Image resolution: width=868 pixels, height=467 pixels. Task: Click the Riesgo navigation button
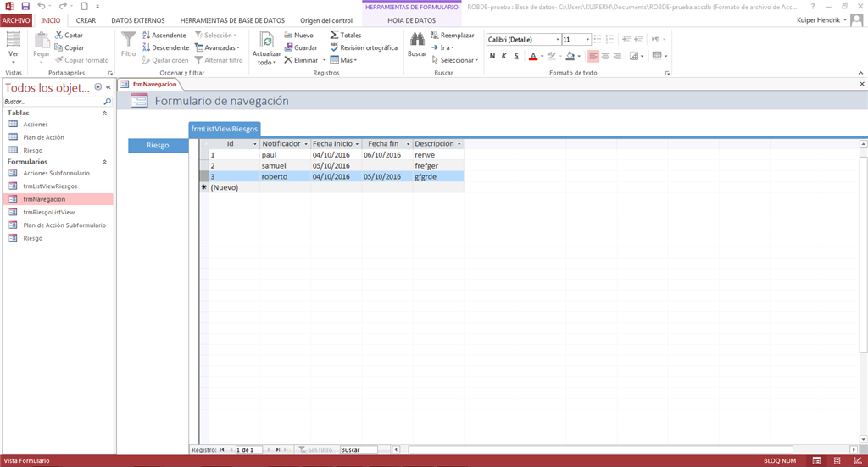point(158,146)
